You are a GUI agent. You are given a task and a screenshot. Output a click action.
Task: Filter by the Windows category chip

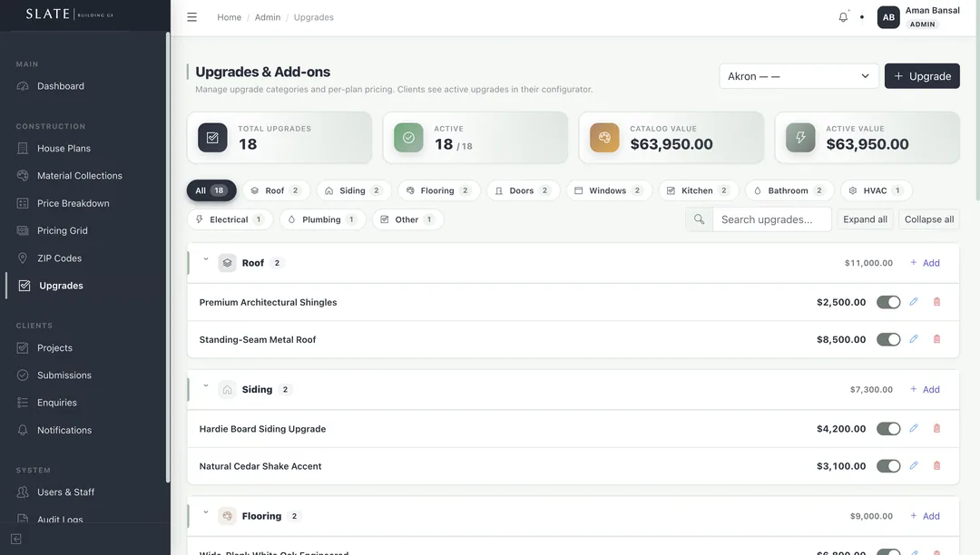pos(610,190)
